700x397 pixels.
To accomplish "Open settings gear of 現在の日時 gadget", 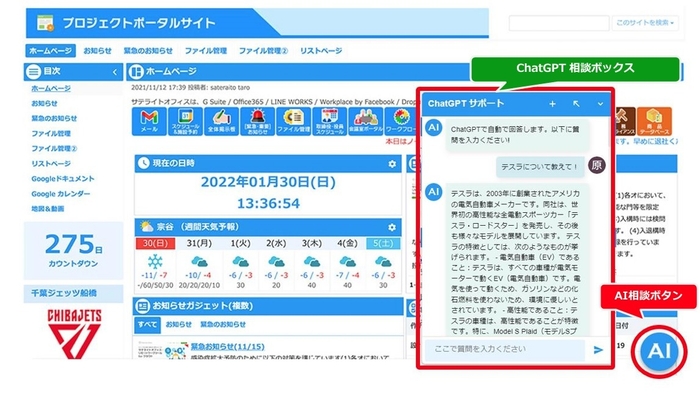I will coord(392,164).
